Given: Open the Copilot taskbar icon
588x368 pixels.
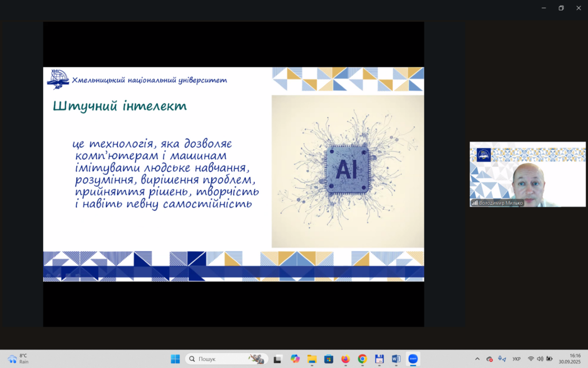Looking at the screenshot, I should (x=295, y=359).
